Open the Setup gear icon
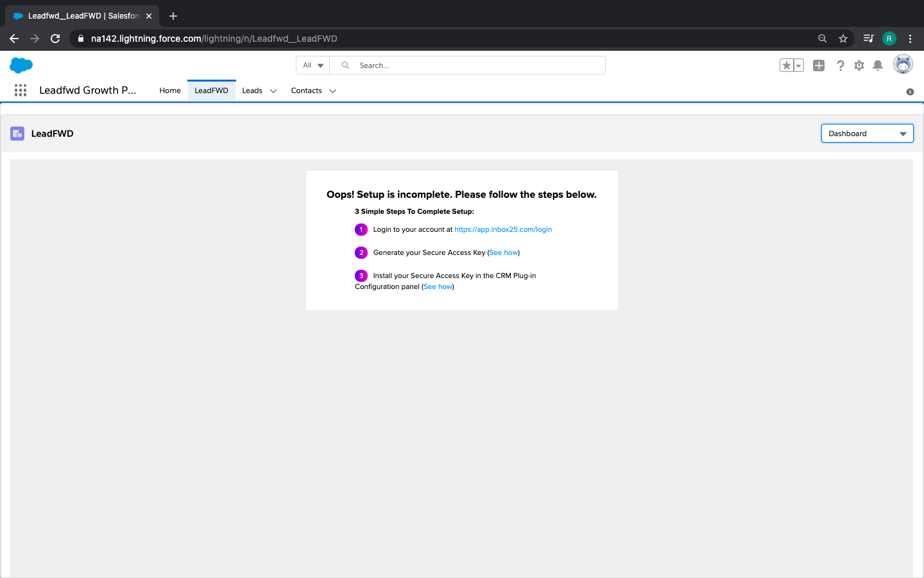The image size is (924, 578). click(x=859, y=66)
